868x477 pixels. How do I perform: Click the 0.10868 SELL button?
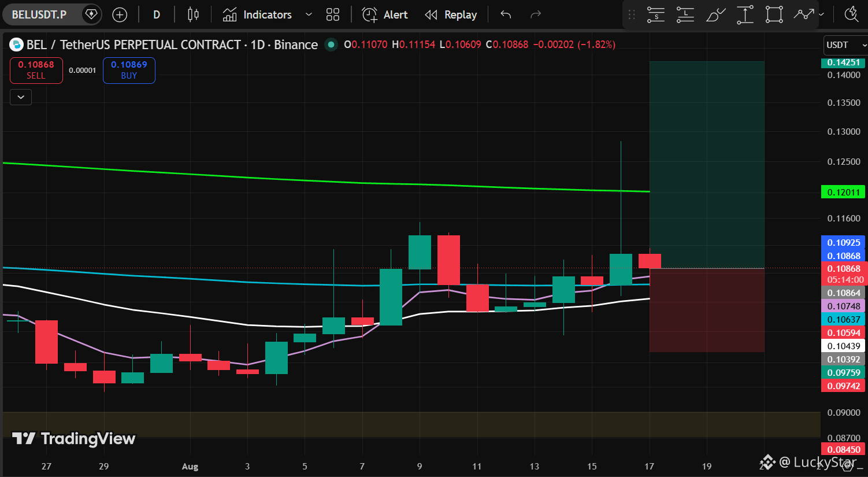(x=36, y=70)
